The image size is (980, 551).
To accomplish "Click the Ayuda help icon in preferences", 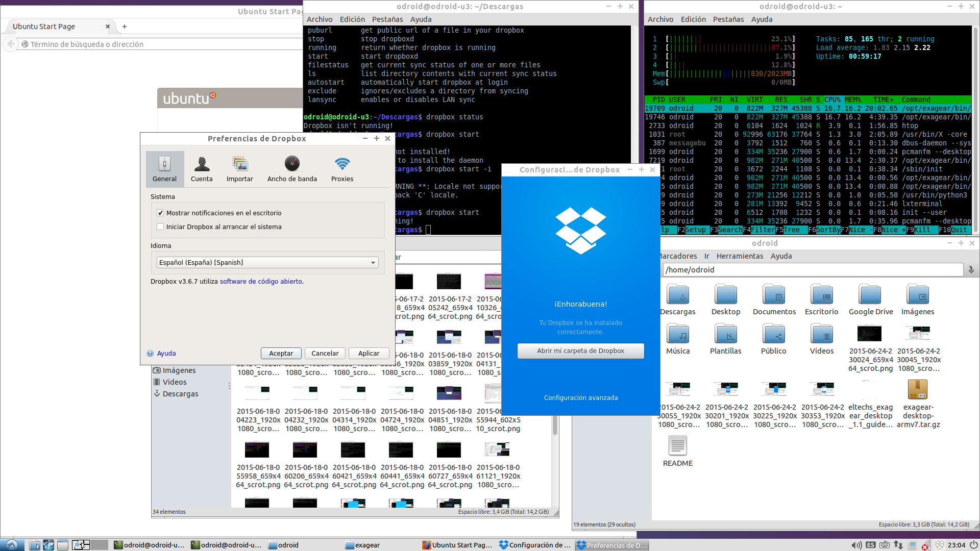I will coord(150,353).
